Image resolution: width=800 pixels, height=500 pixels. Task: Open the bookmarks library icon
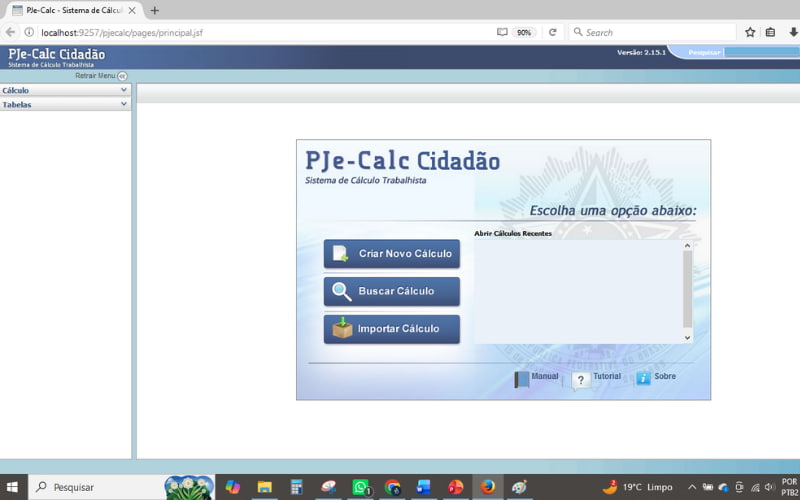[x=770, y=32]
